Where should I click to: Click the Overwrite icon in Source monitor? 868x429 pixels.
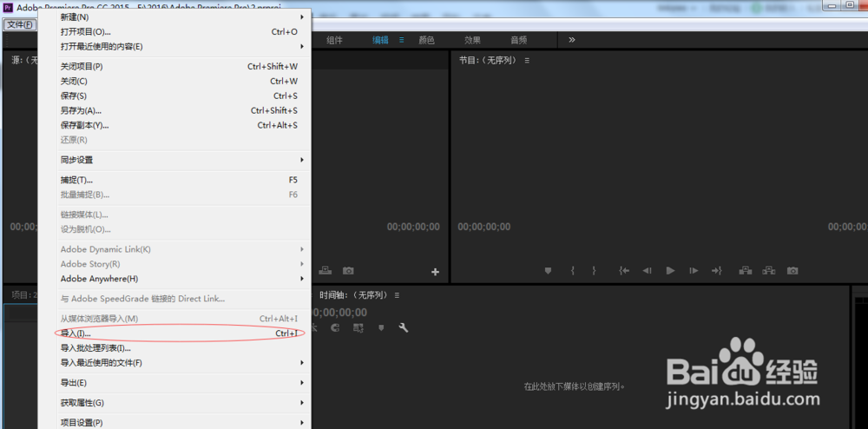325,271
